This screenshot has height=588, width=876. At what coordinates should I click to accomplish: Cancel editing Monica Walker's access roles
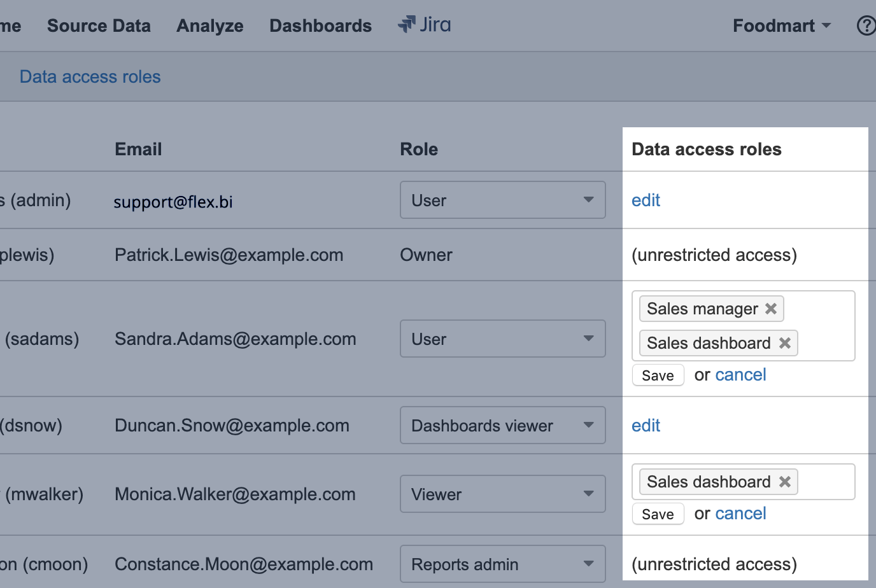[740, 514]
